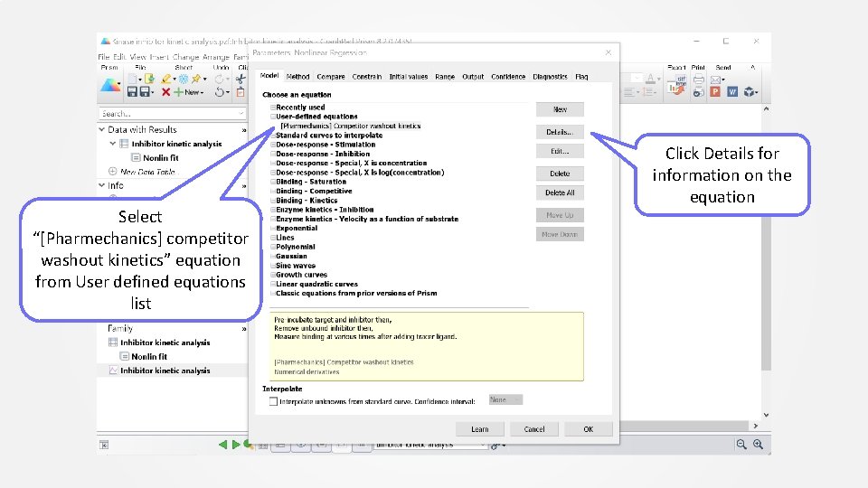Click the Learn button

coord(480,428)
